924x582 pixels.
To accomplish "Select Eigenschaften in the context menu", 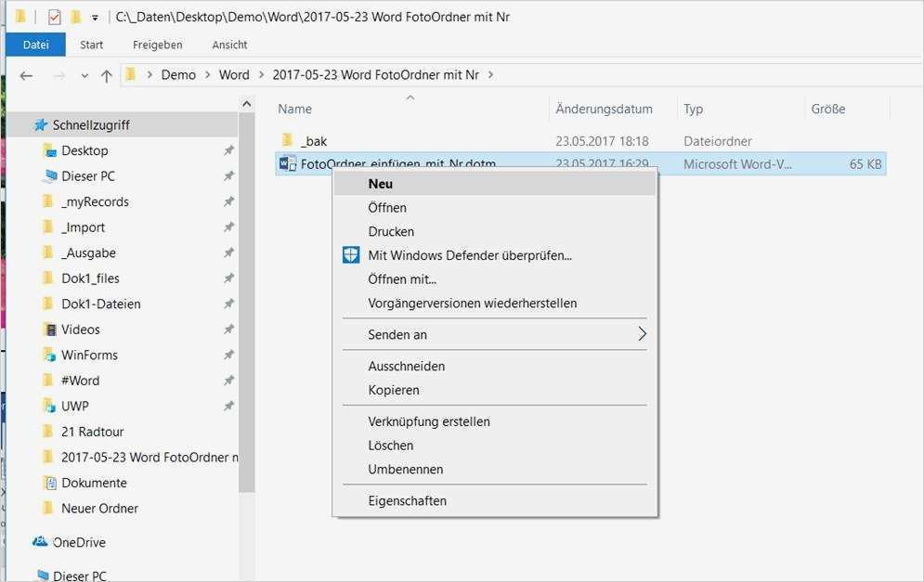I will pyautogui.click(x=407, y=501).
